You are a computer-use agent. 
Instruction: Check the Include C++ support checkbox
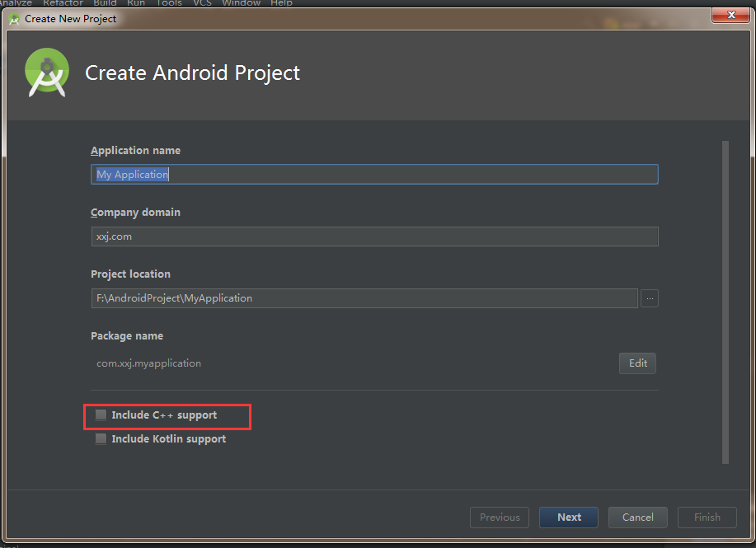pos(101,415)
